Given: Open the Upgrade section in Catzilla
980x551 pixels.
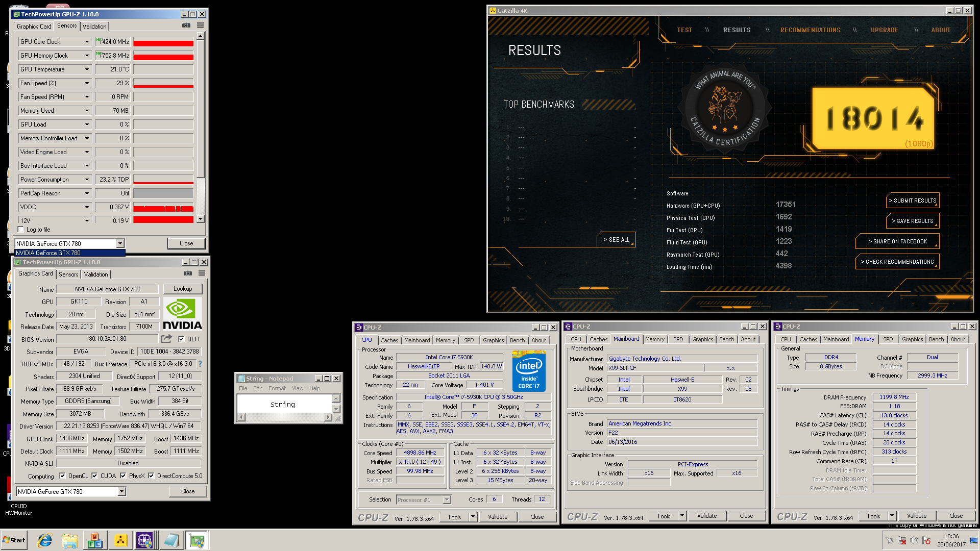Looking at the screenshot, I should [885, 30].
